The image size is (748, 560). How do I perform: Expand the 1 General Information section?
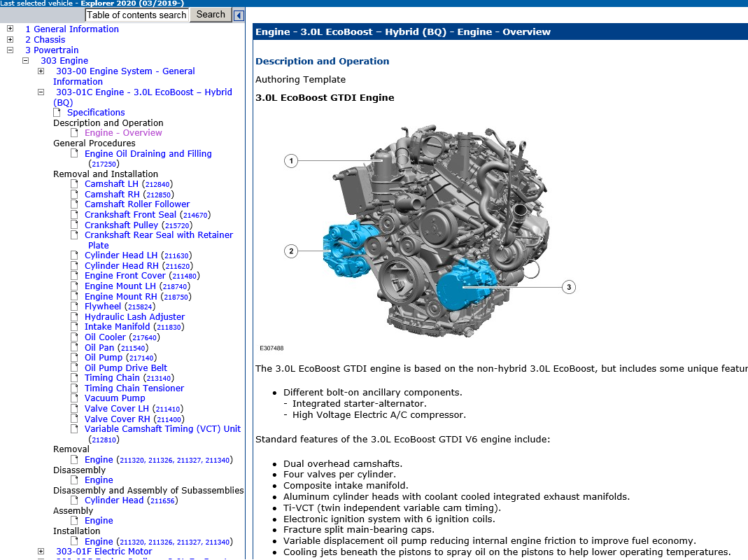click(10, 29)
